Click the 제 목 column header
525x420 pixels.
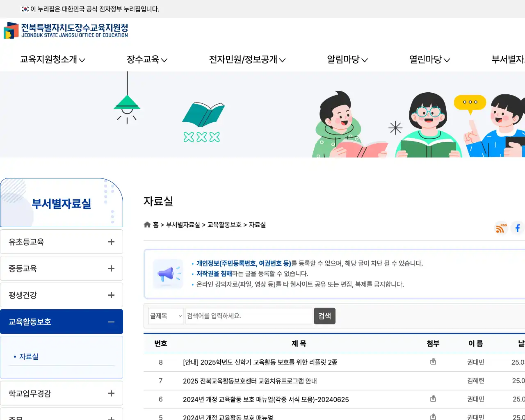299,343
